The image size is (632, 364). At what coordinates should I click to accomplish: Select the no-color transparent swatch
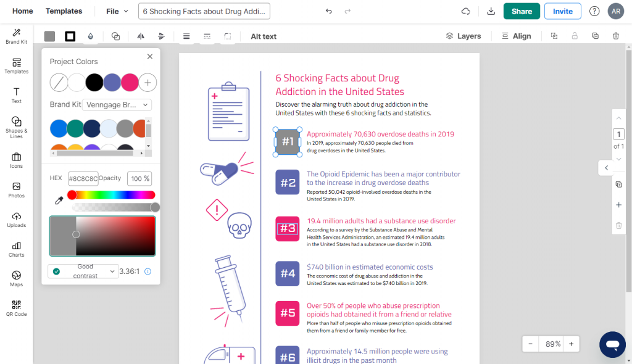pos(59,83)
